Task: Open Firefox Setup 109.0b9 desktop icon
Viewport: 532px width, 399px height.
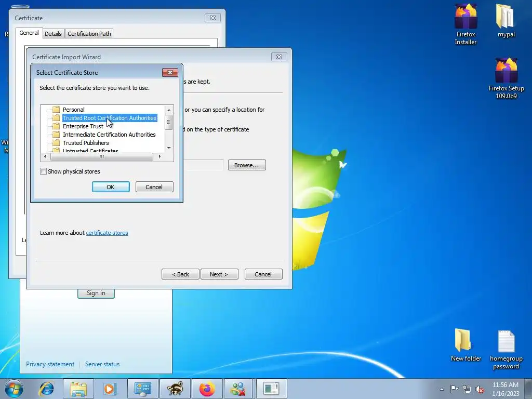Action: (506, 78)
